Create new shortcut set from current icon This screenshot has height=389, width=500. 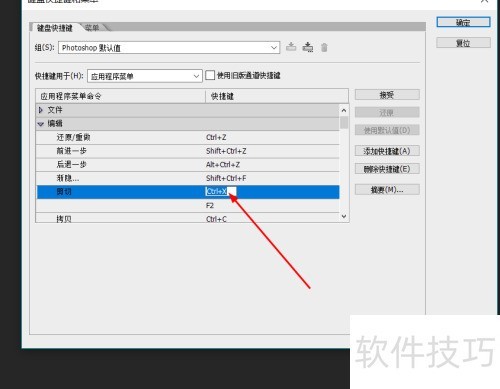click(x=308, y=47)
